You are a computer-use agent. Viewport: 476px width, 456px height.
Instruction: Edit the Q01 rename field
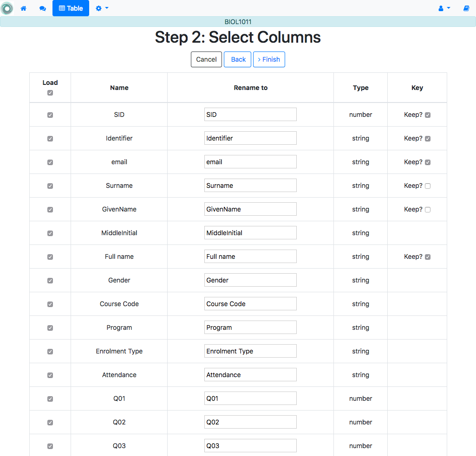tap(250, 398)
